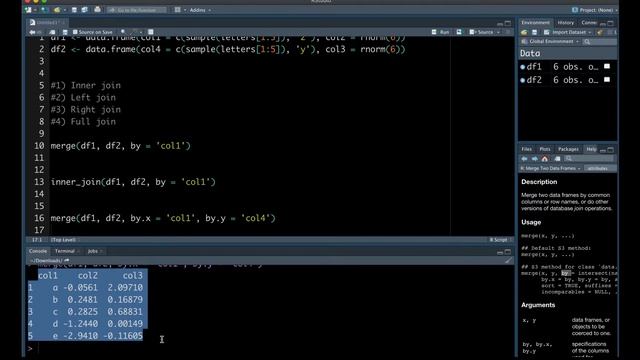The image size is (640, 360).
Task: View df1 data with its table icon
Action: [607, 67]
